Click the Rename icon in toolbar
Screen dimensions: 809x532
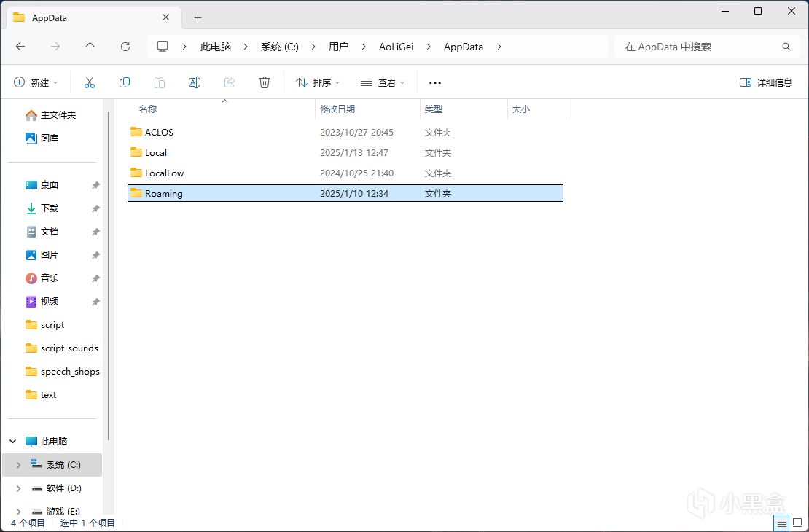click(x=195, y=82)
